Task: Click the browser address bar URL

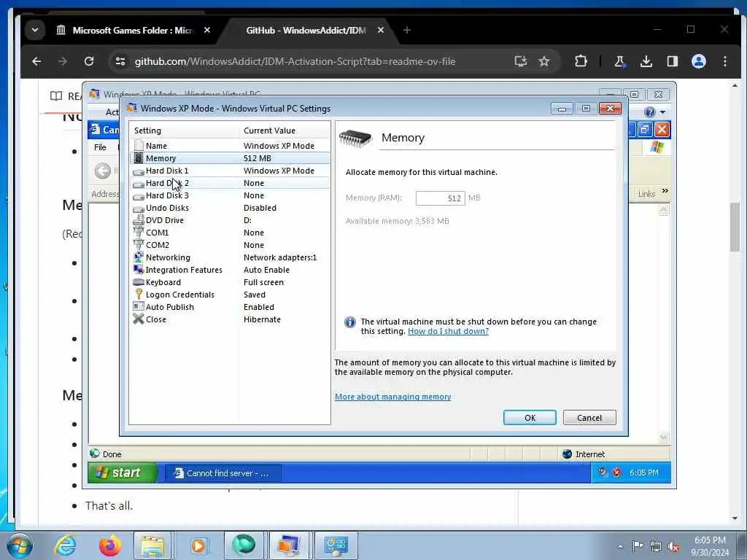Action: 295,61
